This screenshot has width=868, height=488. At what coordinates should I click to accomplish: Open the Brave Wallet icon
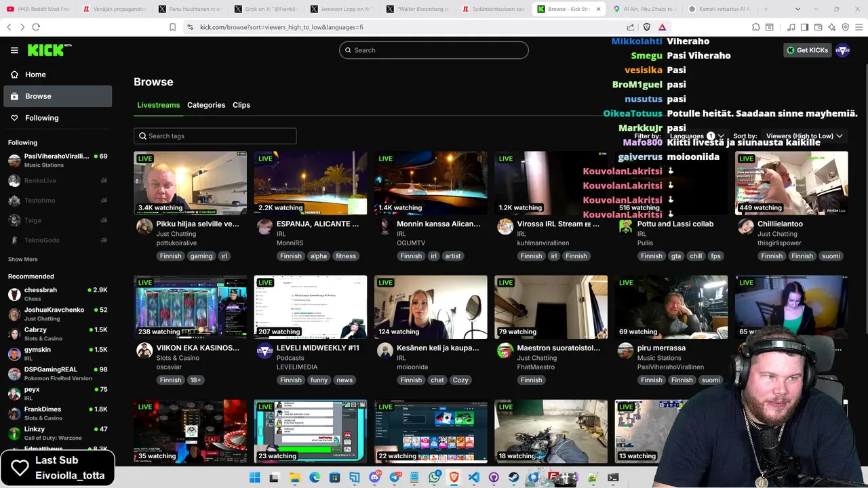(818, 27)
